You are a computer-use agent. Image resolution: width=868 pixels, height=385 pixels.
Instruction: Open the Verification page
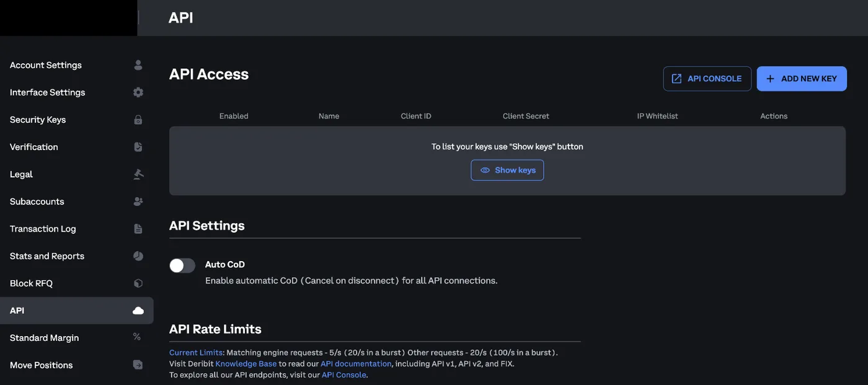(77, 147)
